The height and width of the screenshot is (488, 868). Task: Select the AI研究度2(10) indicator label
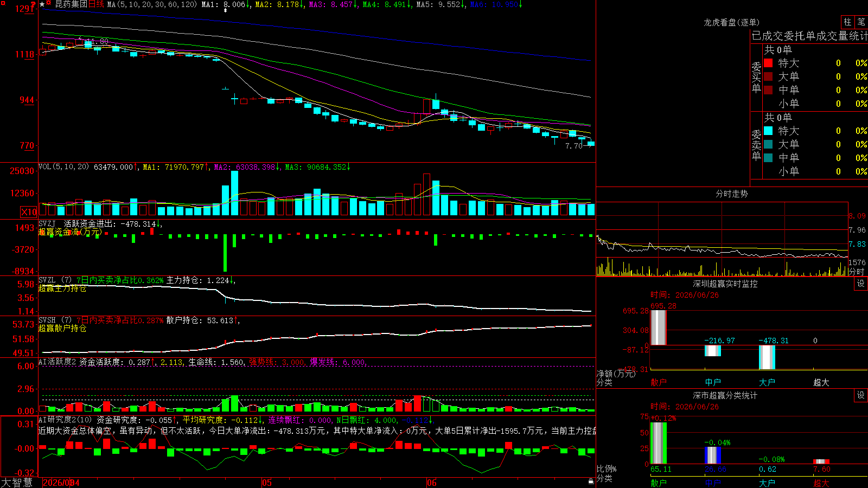click(x=65, y=420)
